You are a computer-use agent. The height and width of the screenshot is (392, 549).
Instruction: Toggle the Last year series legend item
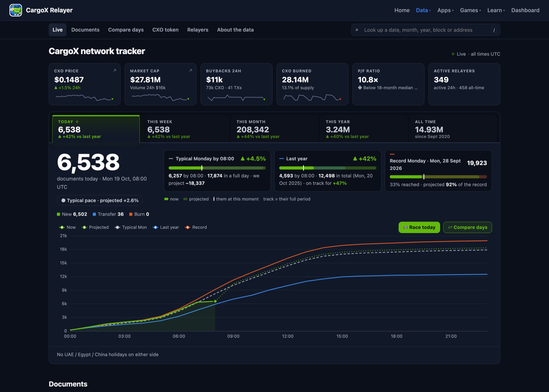click(166, 227)
